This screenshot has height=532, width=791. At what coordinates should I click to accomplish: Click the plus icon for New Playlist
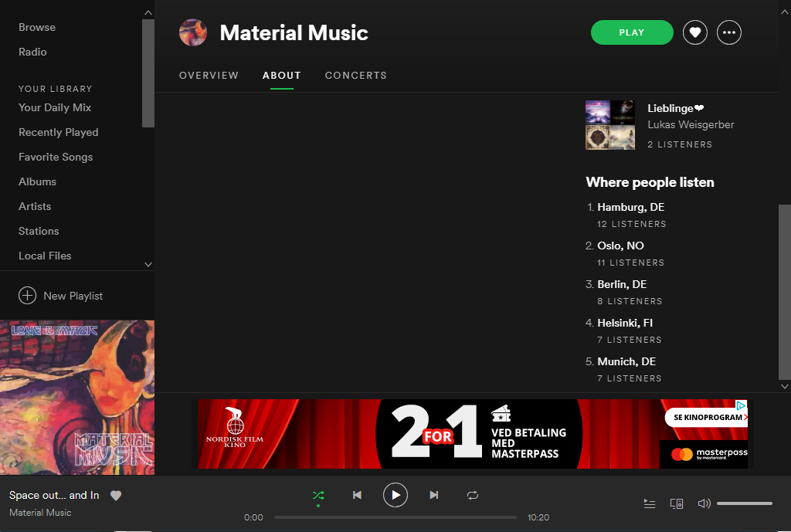28,296
